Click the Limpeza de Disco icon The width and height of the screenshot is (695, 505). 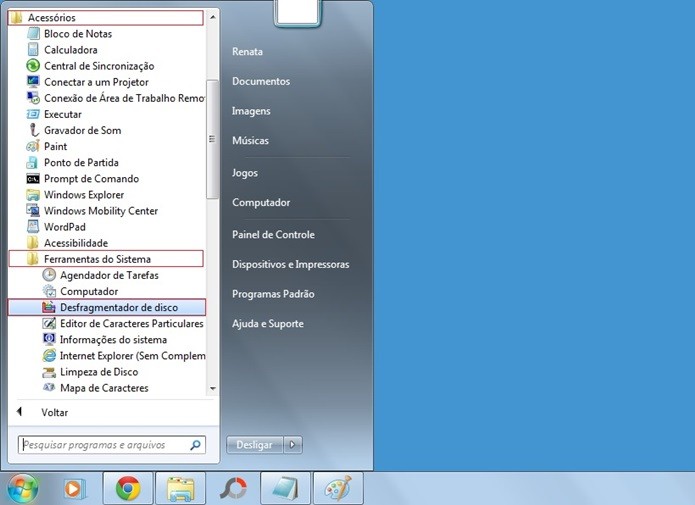pyautogui.click(x=49, y=372)
